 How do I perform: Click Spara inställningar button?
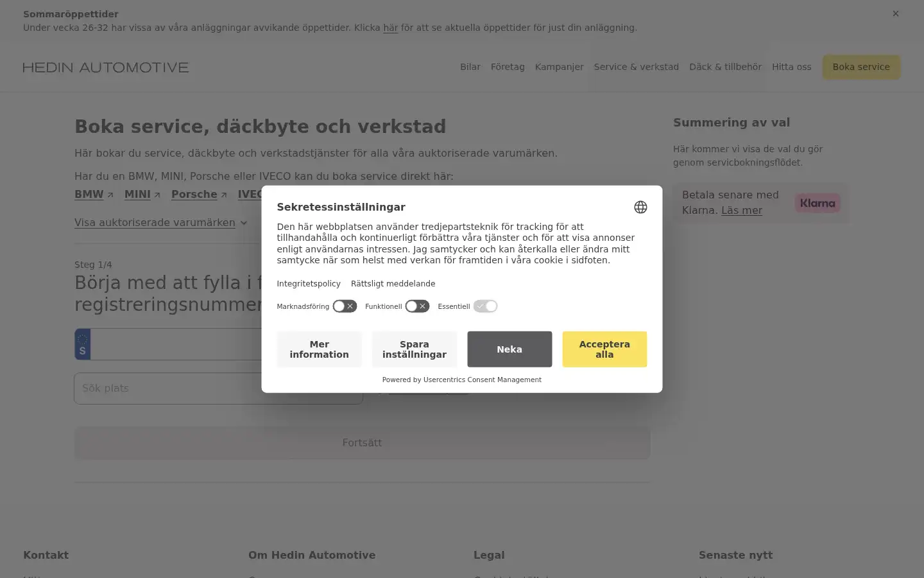pos(415,349)
